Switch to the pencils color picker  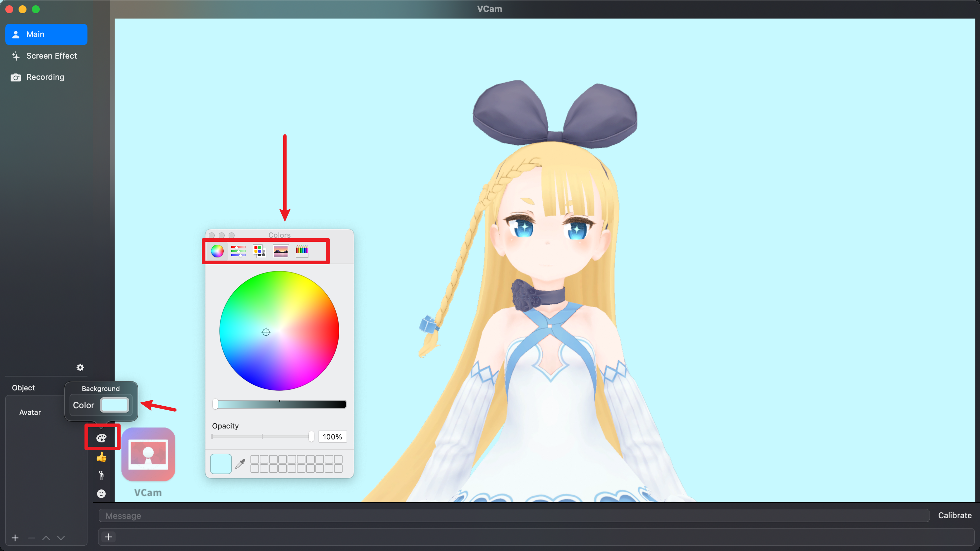point(302,251)
